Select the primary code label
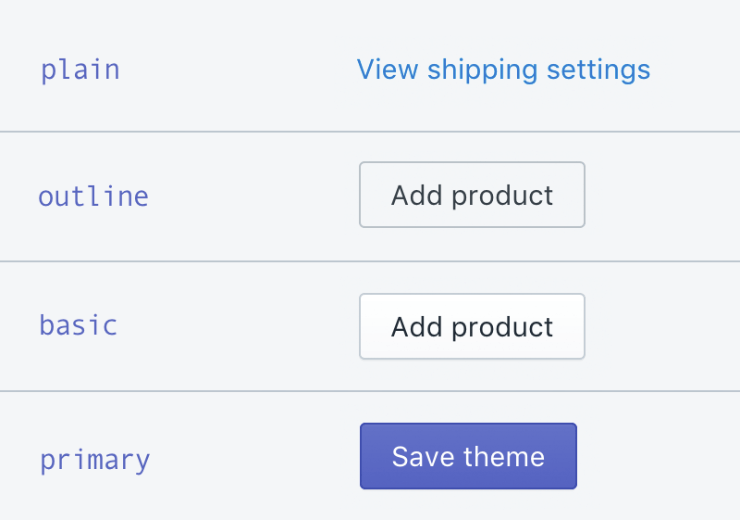This screenshot has height=520, width=740. pos(95,460)
